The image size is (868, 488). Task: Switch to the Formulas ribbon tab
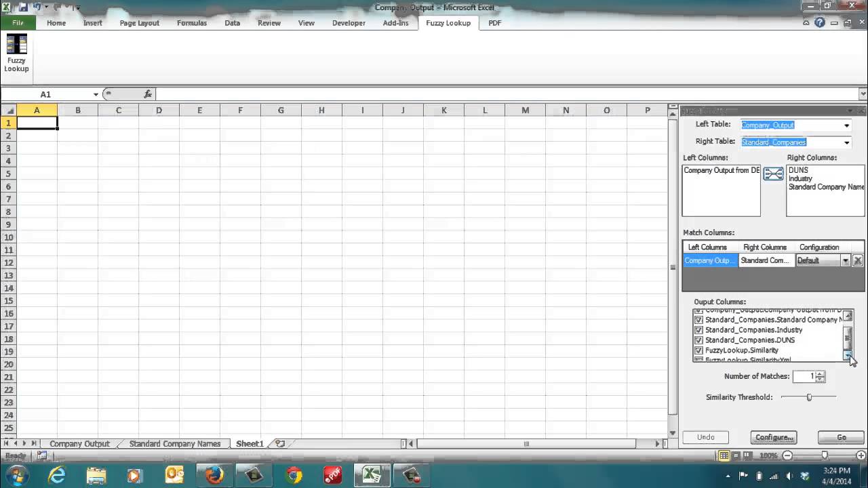click(x=192, y=23)
